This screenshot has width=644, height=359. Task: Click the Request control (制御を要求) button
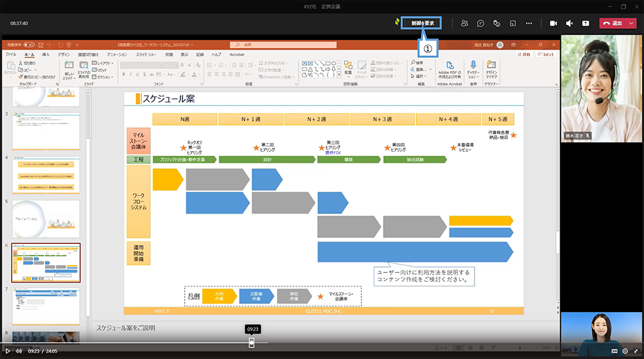421,23
